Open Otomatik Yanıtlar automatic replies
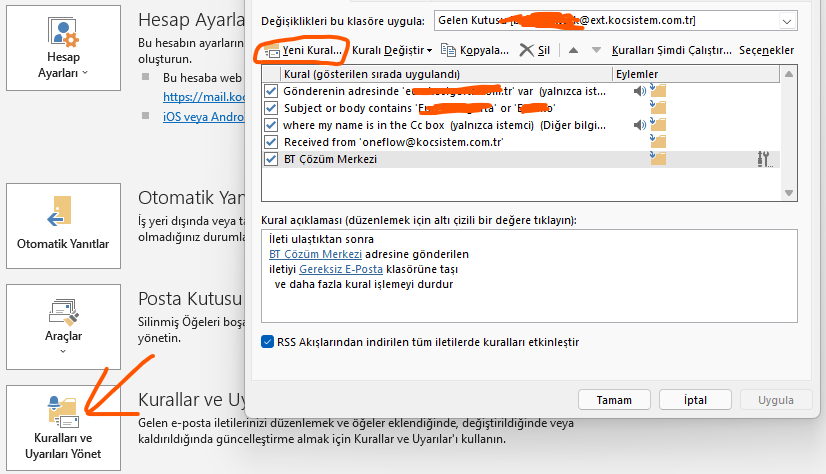 pyautogui.click(x=63, y=226)
